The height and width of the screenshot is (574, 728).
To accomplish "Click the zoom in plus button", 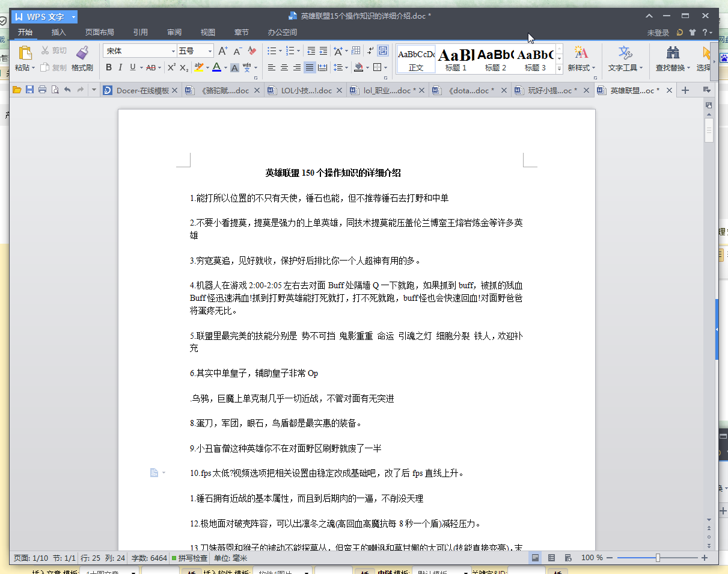I will pos(705,558).
